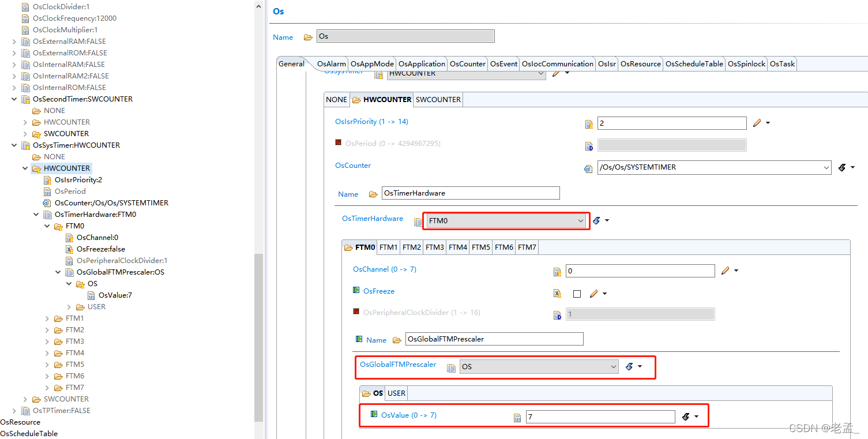Screen dimensions: 868x439
Task: Open the OsTimerHardware FTM0 dropdown
Action: pos(506,221)
